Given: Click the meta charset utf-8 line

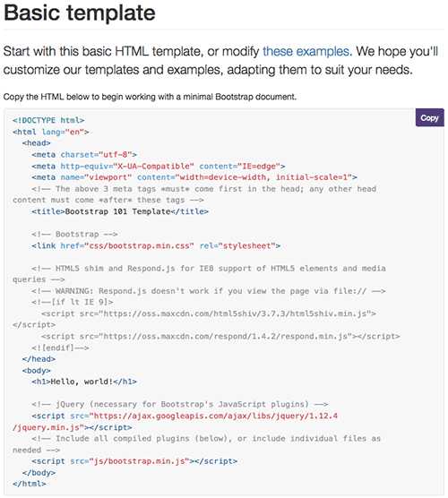Looking at the screenshot, I should tap(84, 155).
